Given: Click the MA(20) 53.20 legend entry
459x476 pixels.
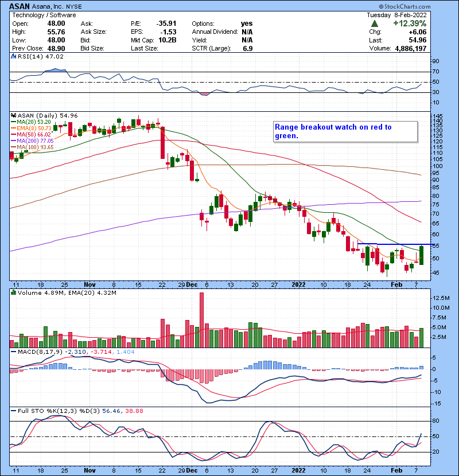Looking at the screenshot, I should click(x=31, y=122).
